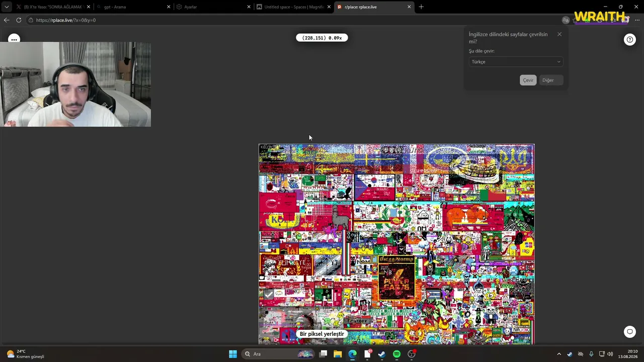Open Microsoft Edge from the taskbar
The width and height of the screenshot is (644, 362).
352,354
